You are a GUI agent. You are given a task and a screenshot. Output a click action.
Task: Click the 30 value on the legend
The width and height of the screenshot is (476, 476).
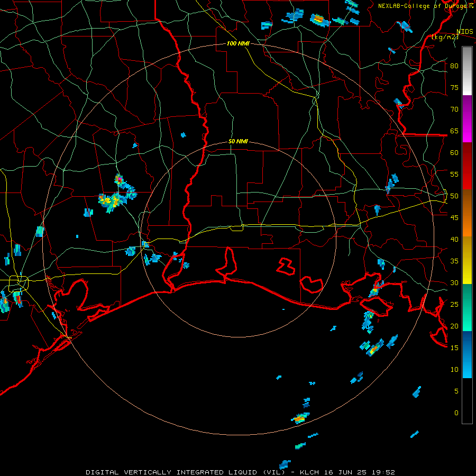click(x=454, y=283)
